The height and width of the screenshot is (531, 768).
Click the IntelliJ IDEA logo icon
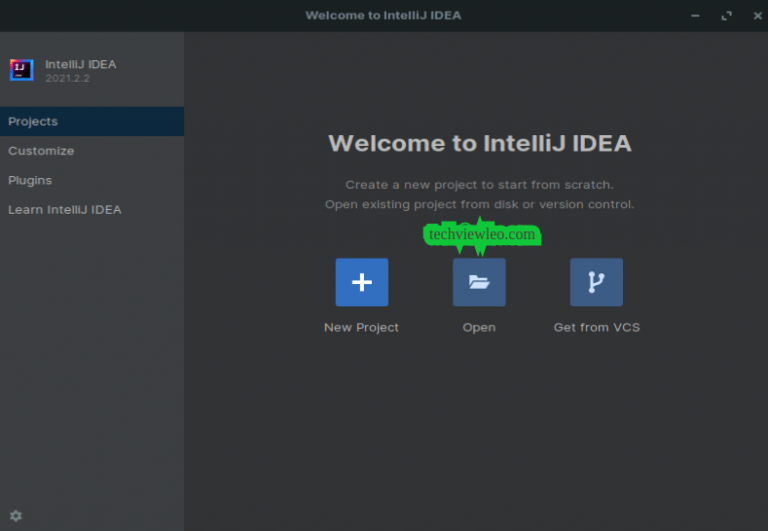pyautogui.click(x=22, y=70)
